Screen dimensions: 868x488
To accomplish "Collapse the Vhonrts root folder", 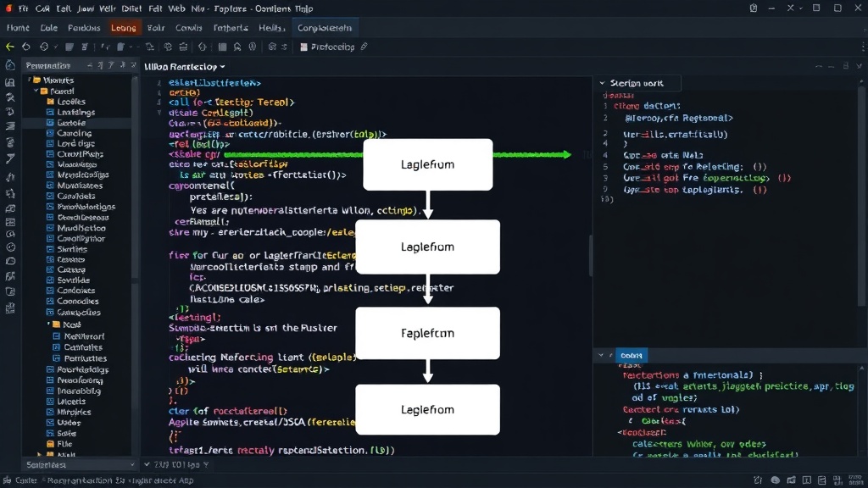I will click(30, 80).
